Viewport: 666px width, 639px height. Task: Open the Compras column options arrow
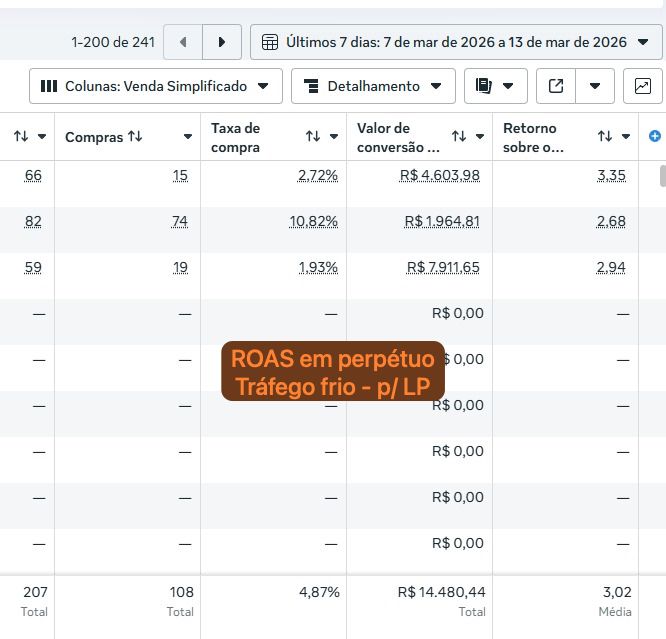(x=188, y=137)
